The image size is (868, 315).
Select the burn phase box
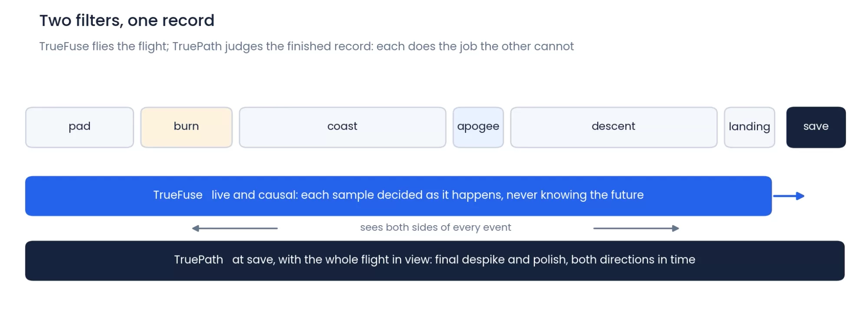(186, 127)
